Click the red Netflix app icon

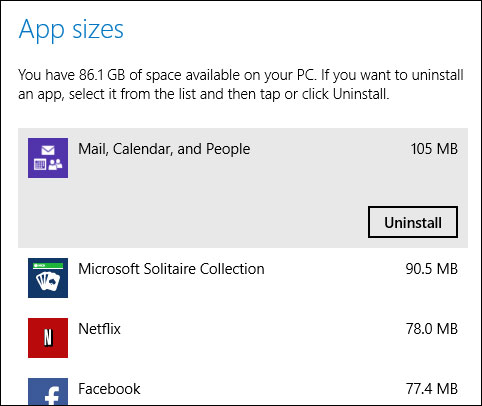click(x=48, y=338)
